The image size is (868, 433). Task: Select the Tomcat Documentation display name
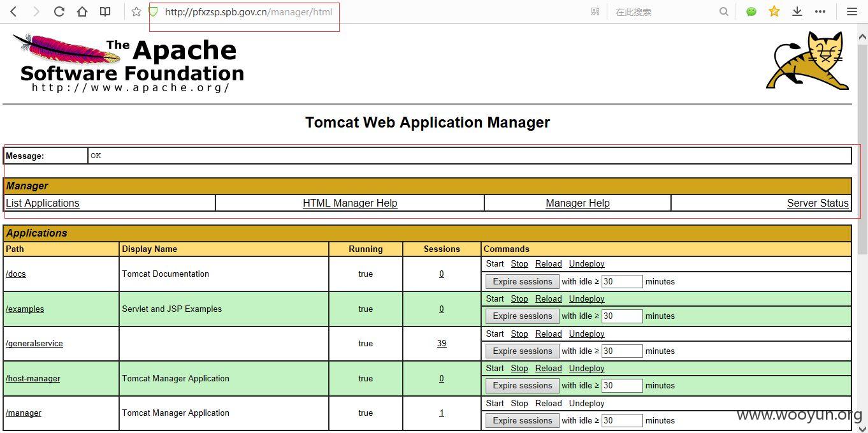166,274
